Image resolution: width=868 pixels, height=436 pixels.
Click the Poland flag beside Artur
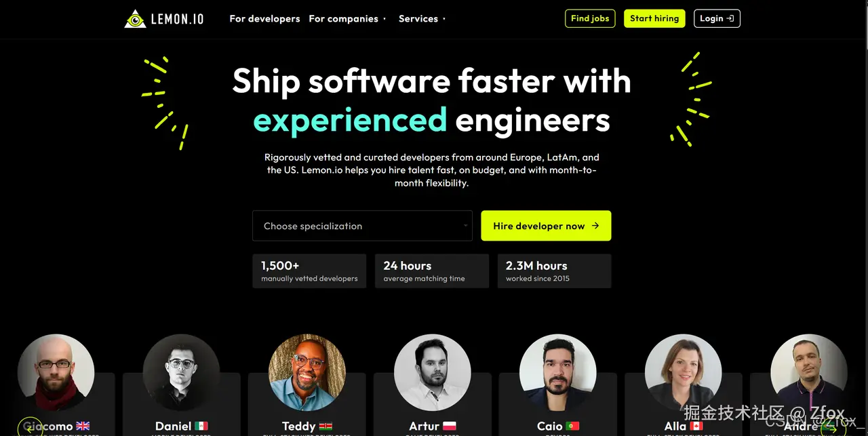coord(450,426)
